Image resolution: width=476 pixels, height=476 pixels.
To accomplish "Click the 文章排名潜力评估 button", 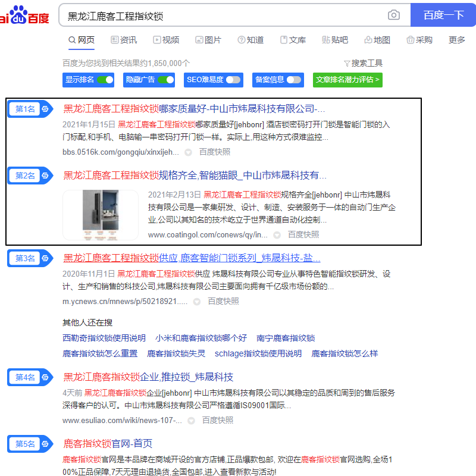I will (x=347, y=80).
